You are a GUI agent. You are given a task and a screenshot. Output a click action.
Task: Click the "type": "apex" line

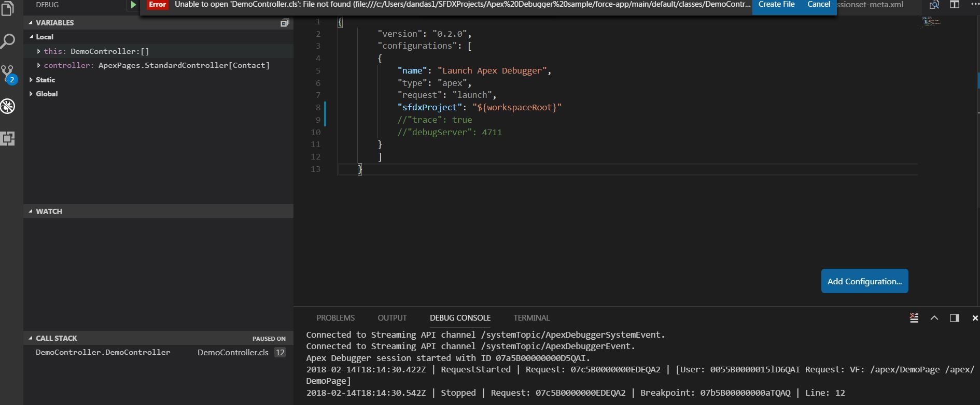[x=435, y=83]
